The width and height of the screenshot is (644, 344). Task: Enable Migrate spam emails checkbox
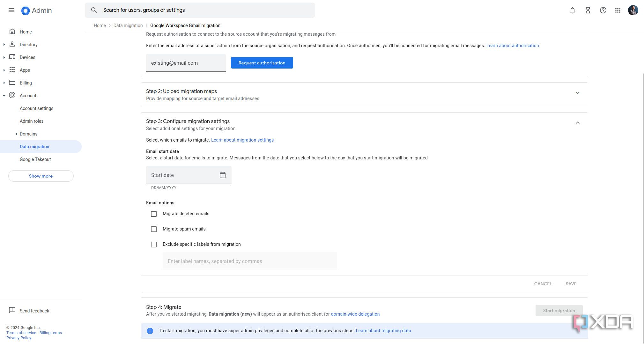coord(154,229)
